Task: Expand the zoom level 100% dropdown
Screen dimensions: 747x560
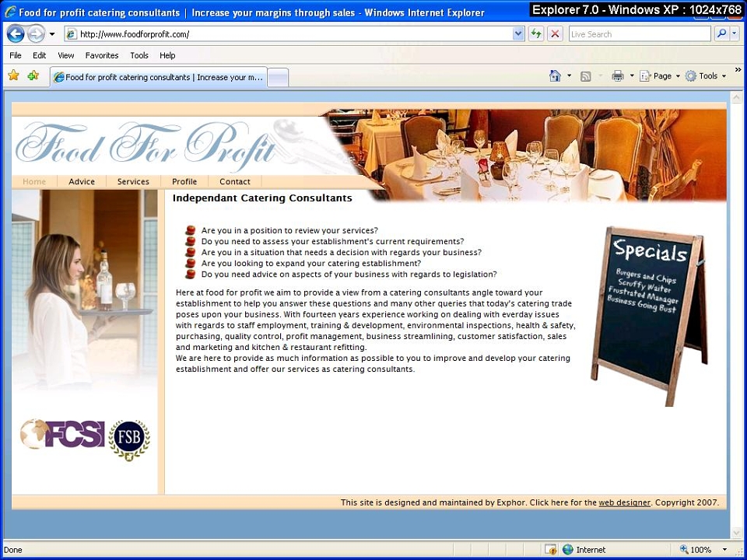Action: [725, 550]
